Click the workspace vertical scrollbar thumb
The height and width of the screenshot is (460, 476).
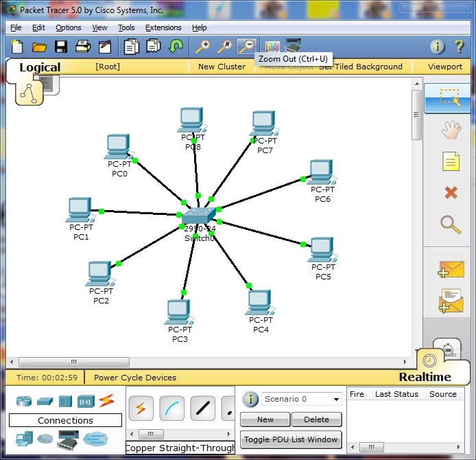(x=416, y=115)
